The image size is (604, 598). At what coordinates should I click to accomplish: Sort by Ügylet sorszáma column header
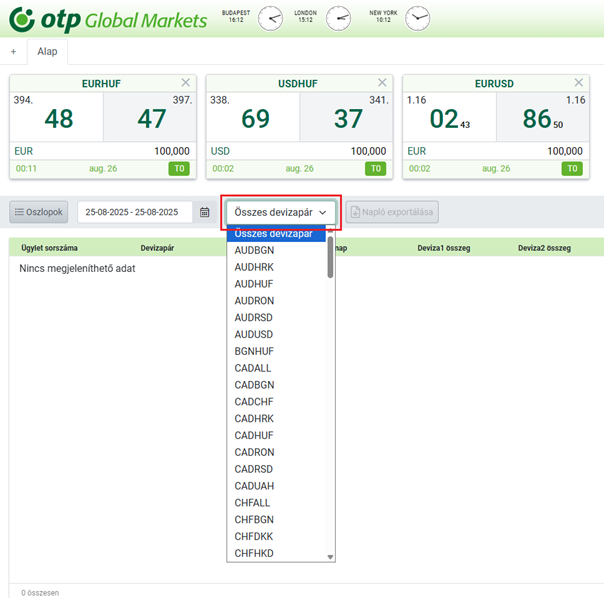tap(49, 248)
